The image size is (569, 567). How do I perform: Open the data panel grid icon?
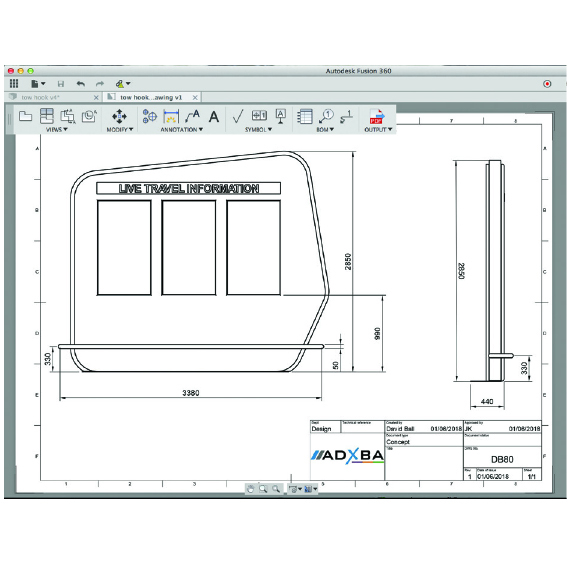[14, 83]
